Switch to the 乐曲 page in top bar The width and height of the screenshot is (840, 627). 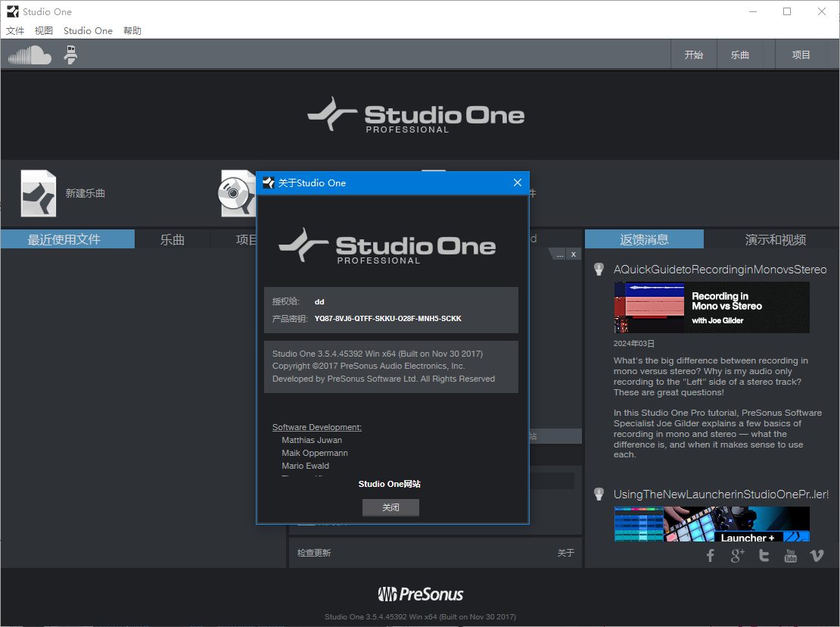pos(740,55)
